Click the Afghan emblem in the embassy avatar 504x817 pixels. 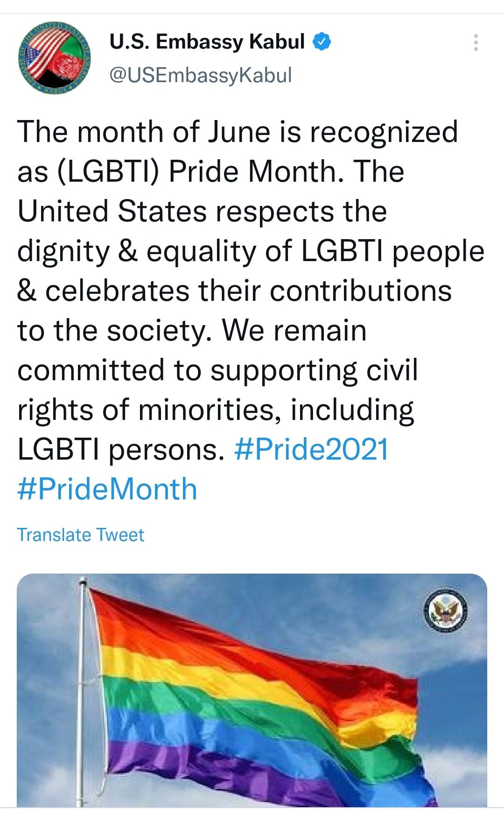(x=66, y=65)
